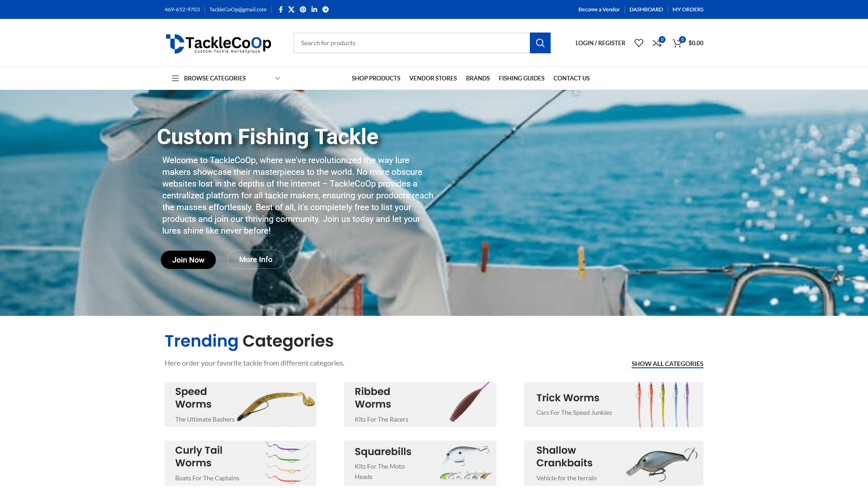Open the Pinterest social icon
Image resolution: width=868 pixels, height=488 pixels.
[x=303, y=9]
